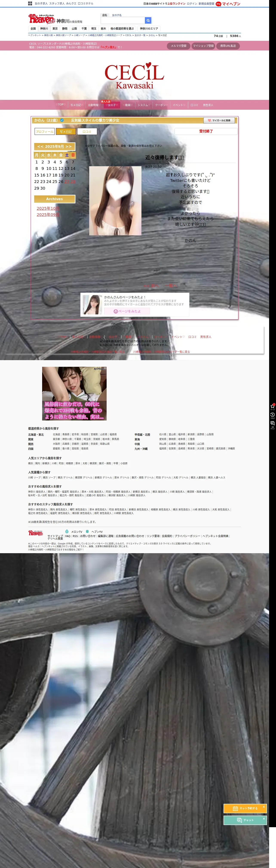276x868 pixels.
Task: Select calendar date 28
Action: point(73,182)
